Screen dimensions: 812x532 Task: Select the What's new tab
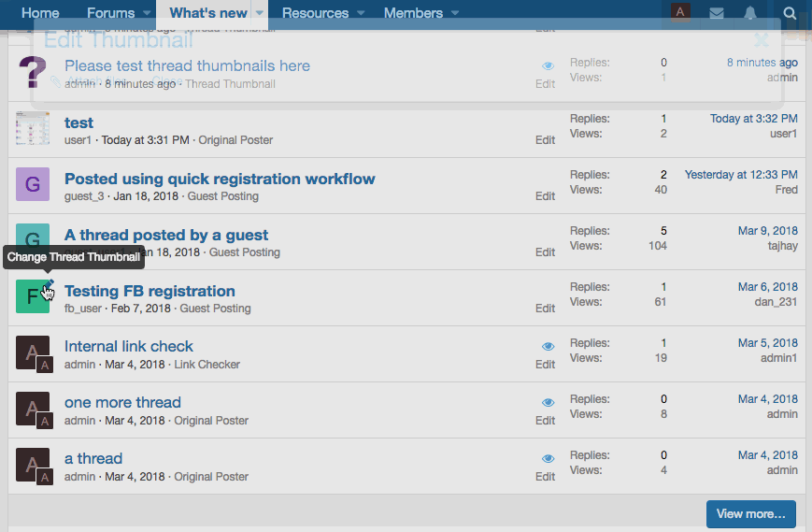click(208, 13)
